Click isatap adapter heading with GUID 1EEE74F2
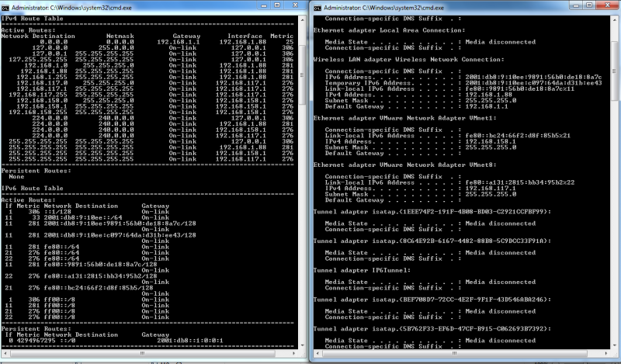621x364 pixels. (x=432, y=212)
